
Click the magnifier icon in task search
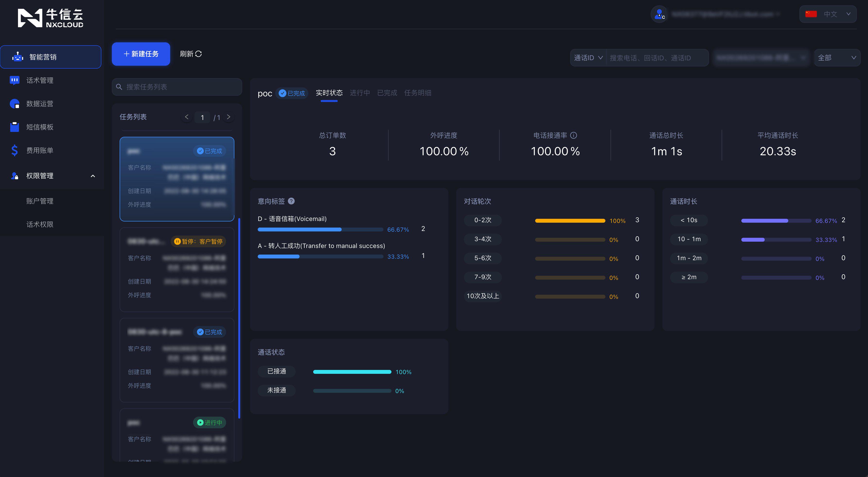(119, 87)
